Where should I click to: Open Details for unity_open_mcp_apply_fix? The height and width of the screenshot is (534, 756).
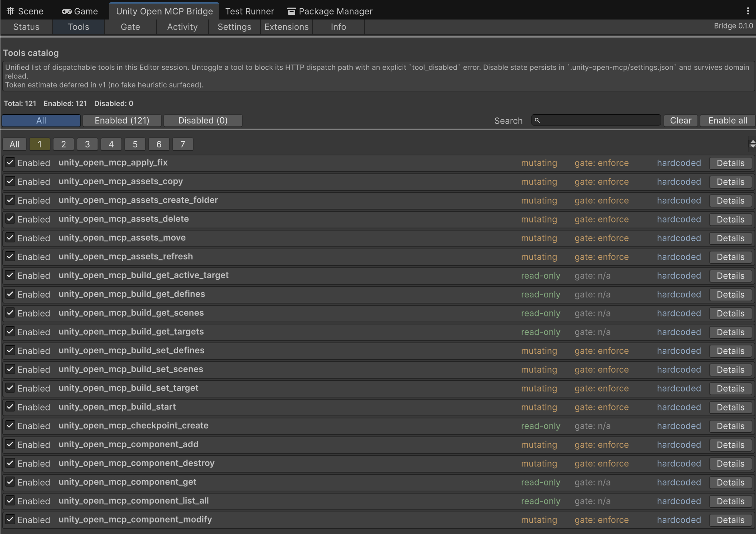[x=731, y=163]
